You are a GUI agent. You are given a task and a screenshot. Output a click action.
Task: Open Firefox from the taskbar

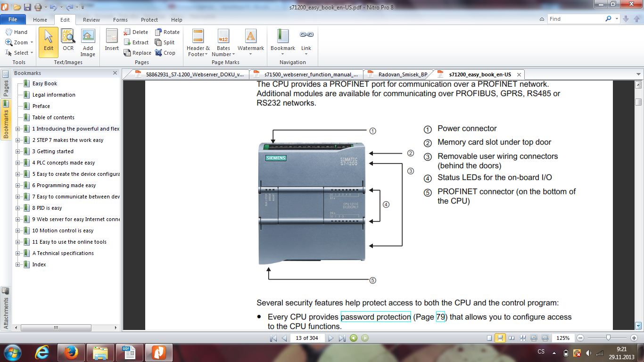(x=70, y=352)
